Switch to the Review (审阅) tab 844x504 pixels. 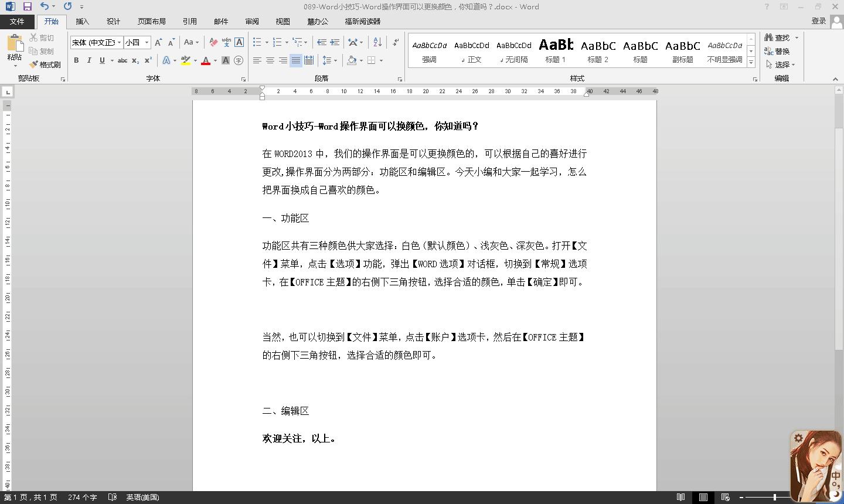point(252,21)
